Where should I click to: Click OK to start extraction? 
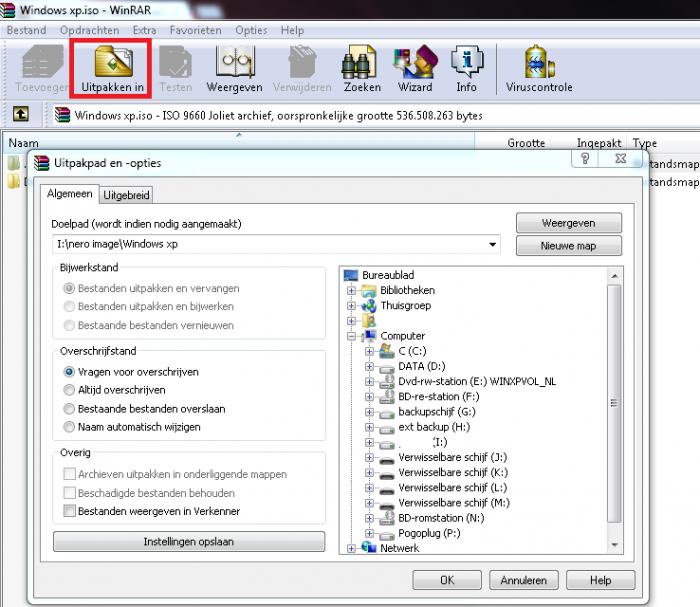pyautogui.click(x=447, y=580)
